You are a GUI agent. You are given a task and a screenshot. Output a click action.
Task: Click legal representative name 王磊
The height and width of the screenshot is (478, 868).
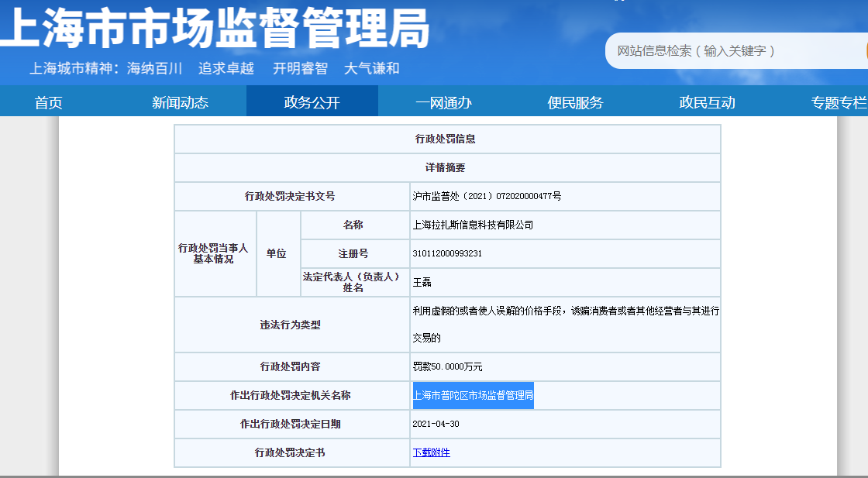[x=422, y=282]
